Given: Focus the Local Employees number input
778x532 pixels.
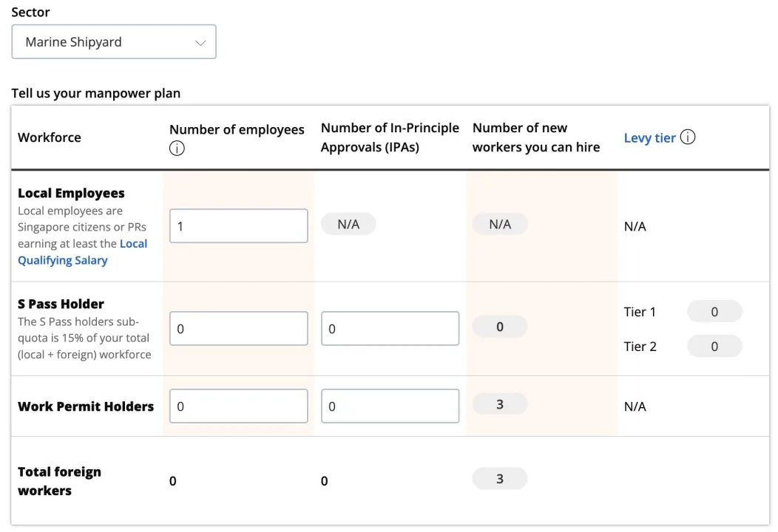Looking at the screenshot, I should point(238,226).
